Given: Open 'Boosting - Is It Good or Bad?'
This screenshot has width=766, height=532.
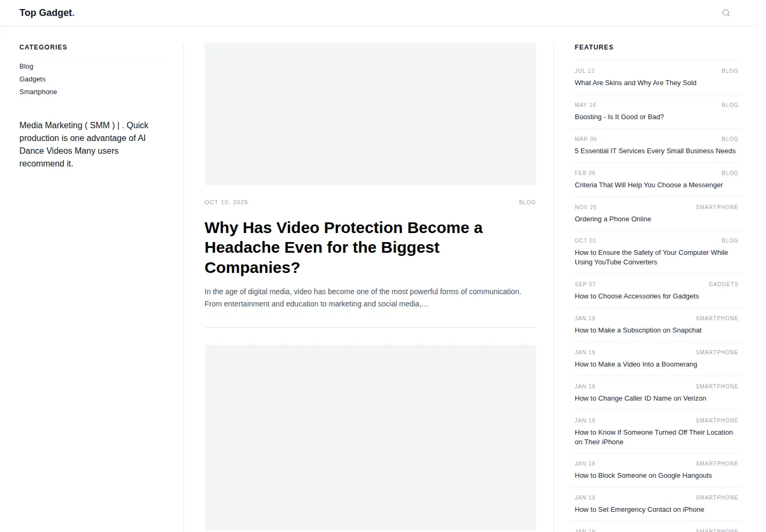Looking at the screenshot, I should tap(619, 117).
